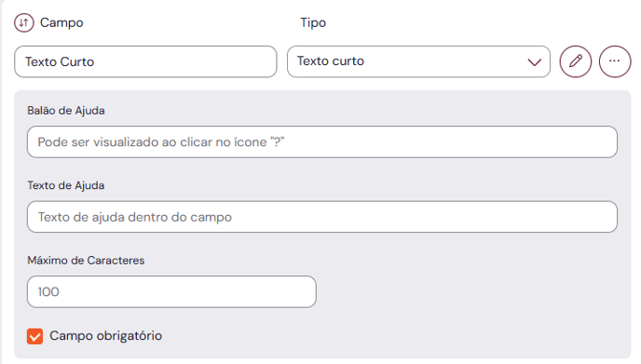
Task: Click the Balão de Ajuda label
Action: click(66, 110)
